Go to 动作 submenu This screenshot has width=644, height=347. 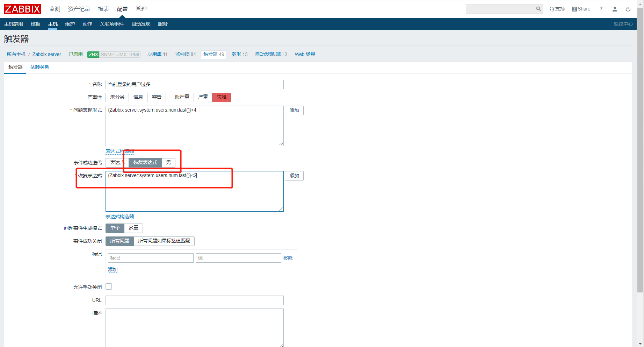click(87, 24)
